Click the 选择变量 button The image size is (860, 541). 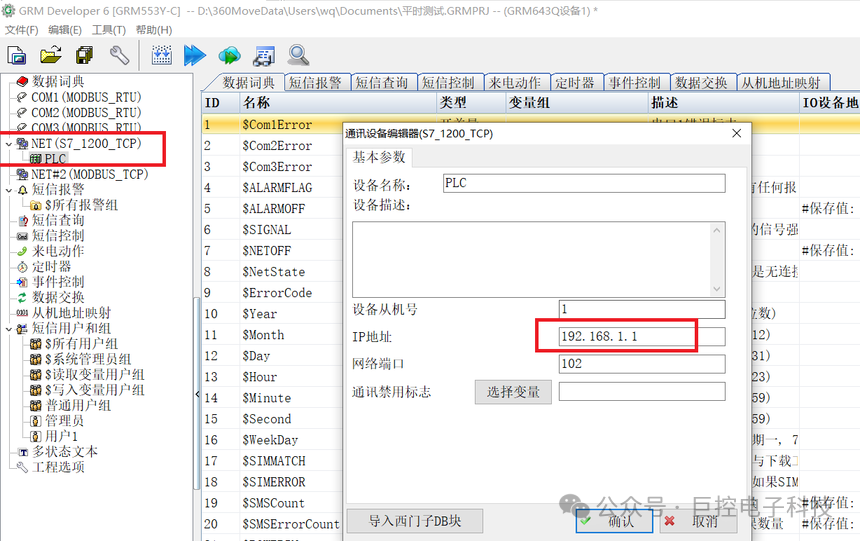click(513, 392)
